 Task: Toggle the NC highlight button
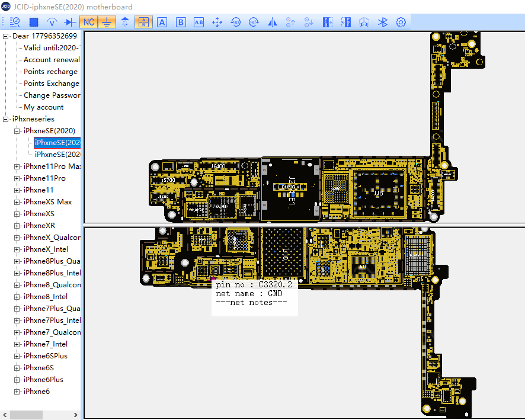(88, 23)
